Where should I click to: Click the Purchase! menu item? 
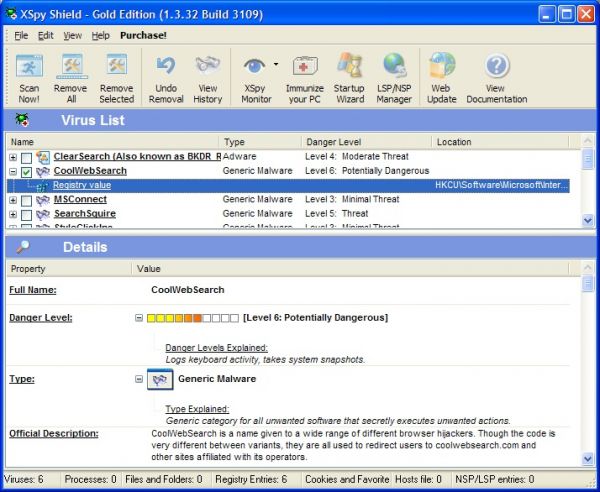144,35
